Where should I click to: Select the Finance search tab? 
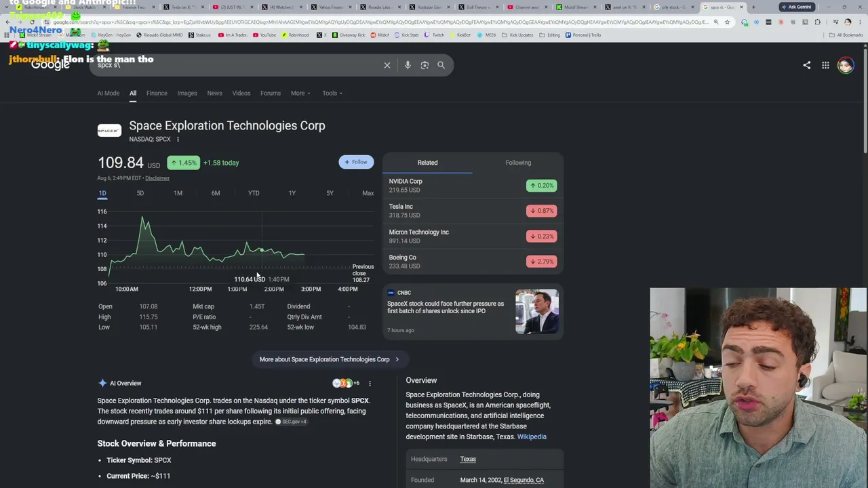[157, 94]
